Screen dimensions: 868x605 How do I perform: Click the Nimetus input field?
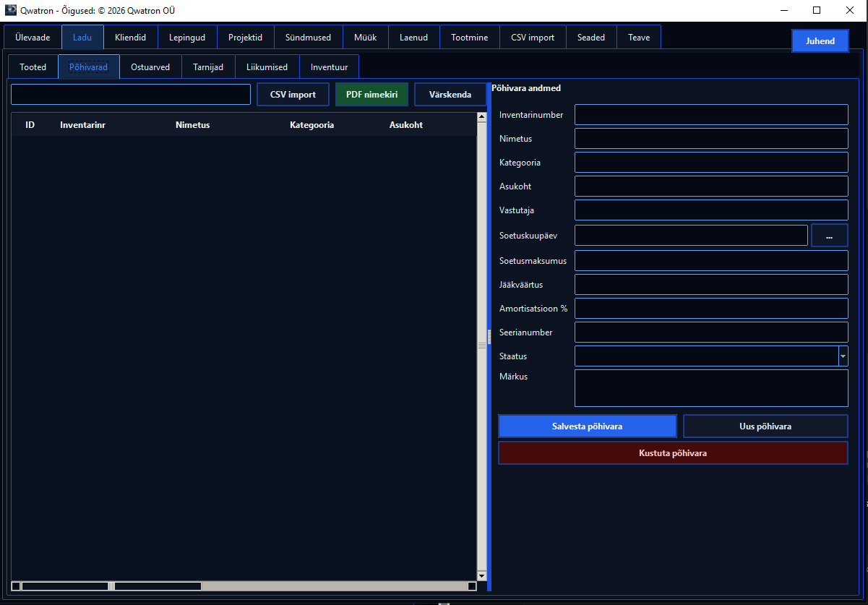tap(711, 139)
